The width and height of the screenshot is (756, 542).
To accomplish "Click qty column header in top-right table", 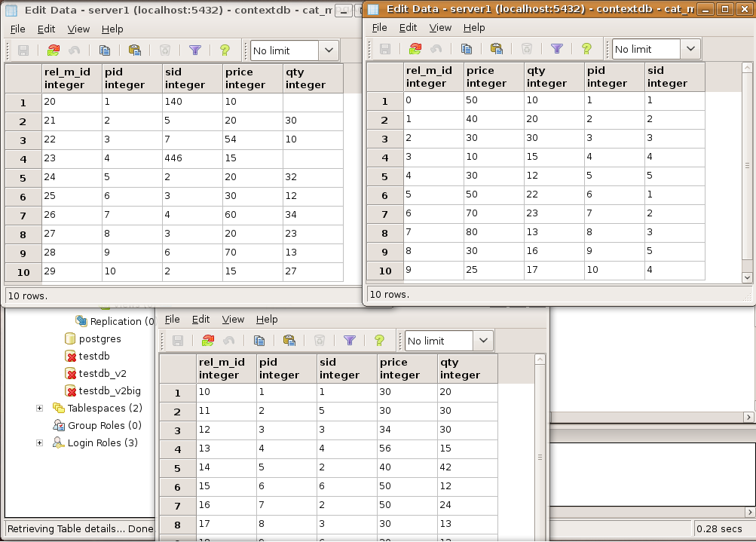I will click(x=554, y=77).
